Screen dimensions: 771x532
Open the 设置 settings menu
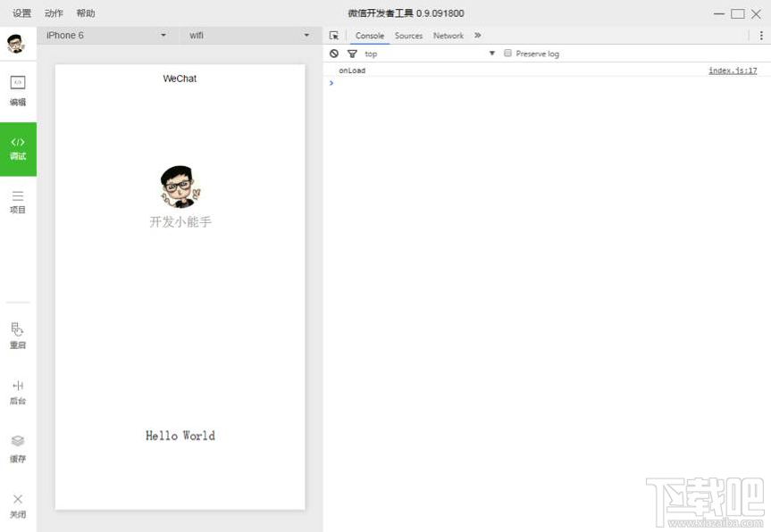[x=21, y=13]
